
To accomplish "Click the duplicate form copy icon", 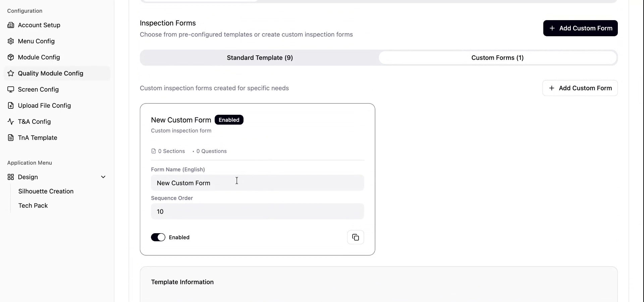I will click(x=356, y=237).
